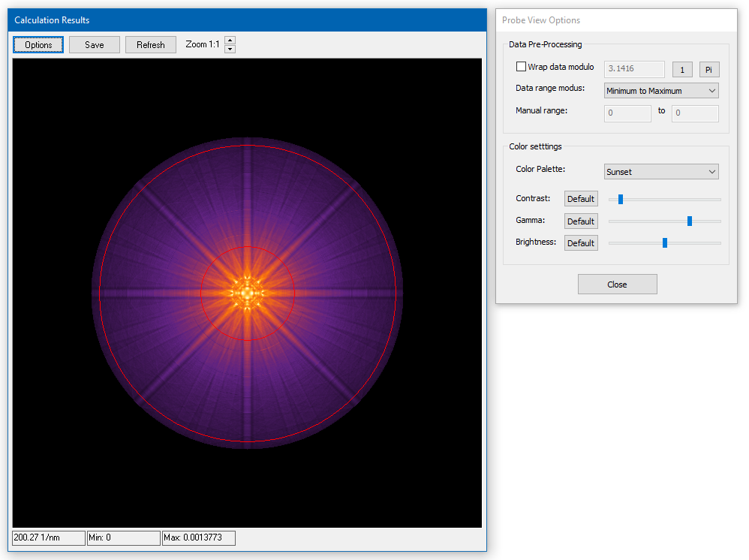Decrease zoom with the down spinner arrow
The image size is (749, 560).
click(x=230, y=49)
